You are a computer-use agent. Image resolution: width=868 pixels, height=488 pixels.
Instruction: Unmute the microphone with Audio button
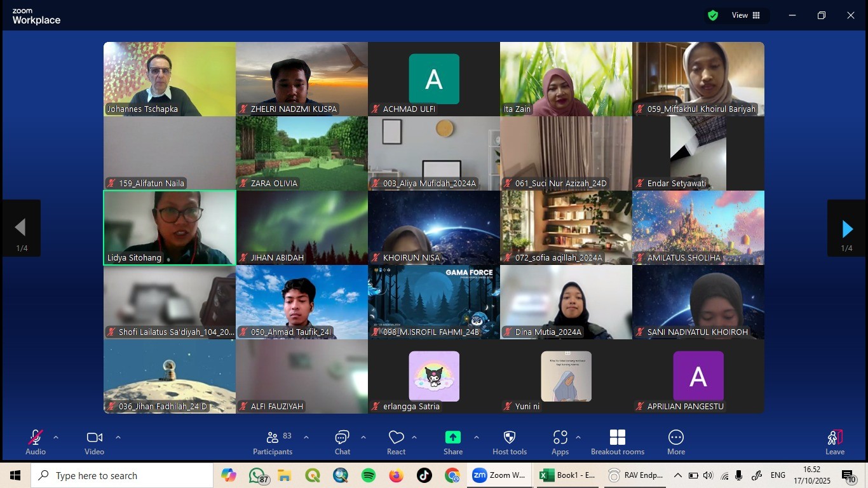(x=35, y=442)
